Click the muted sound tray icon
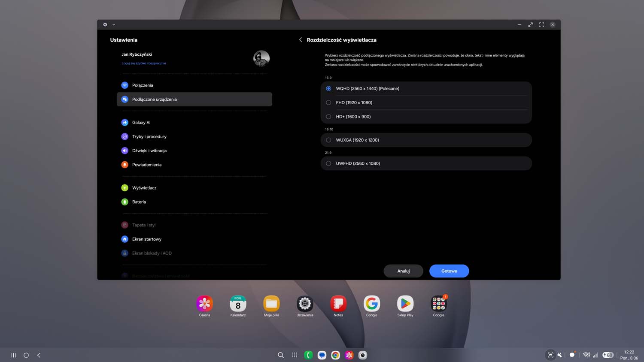The image size is (644, 362). (x=560, y=355)
